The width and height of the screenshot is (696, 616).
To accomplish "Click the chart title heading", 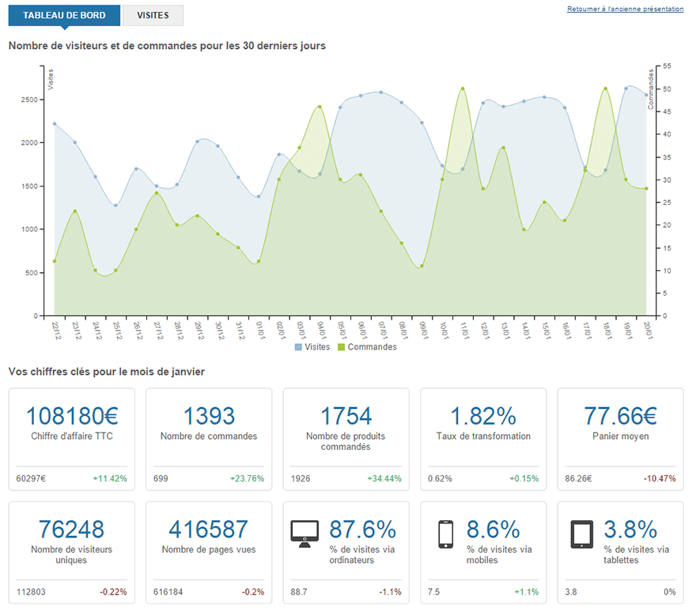I will pos(167,46).
